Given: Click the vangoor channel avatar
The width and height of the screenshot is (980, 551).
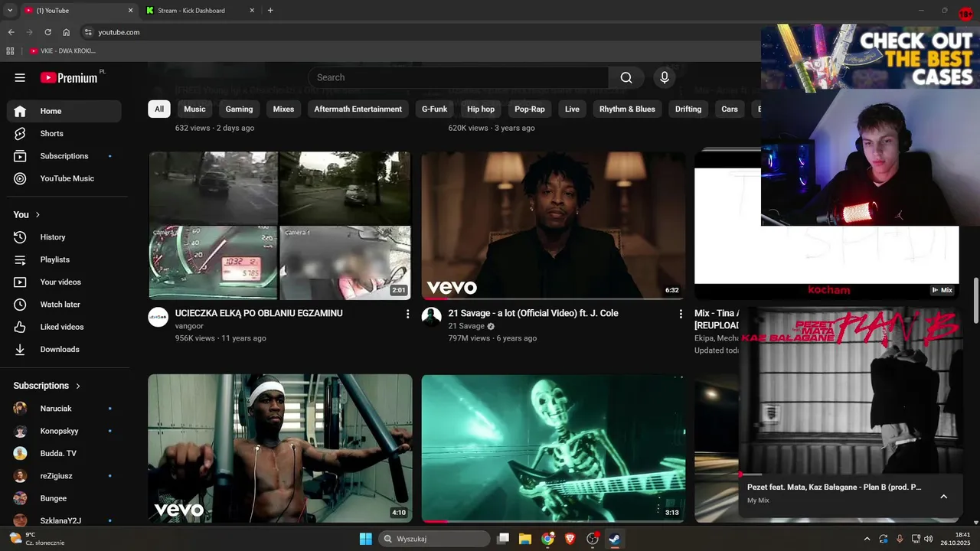Looking at the screenshot, I should [158, 317].
